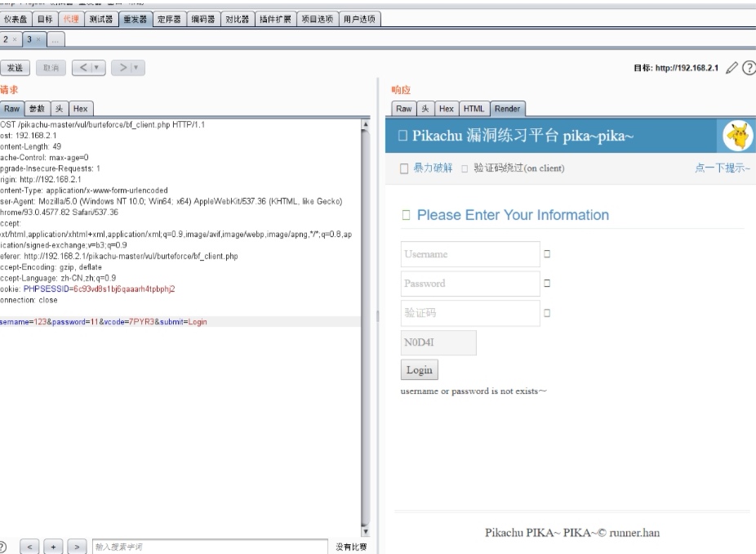
Task: Click icon beside Username field
Action: coord(547,254)
